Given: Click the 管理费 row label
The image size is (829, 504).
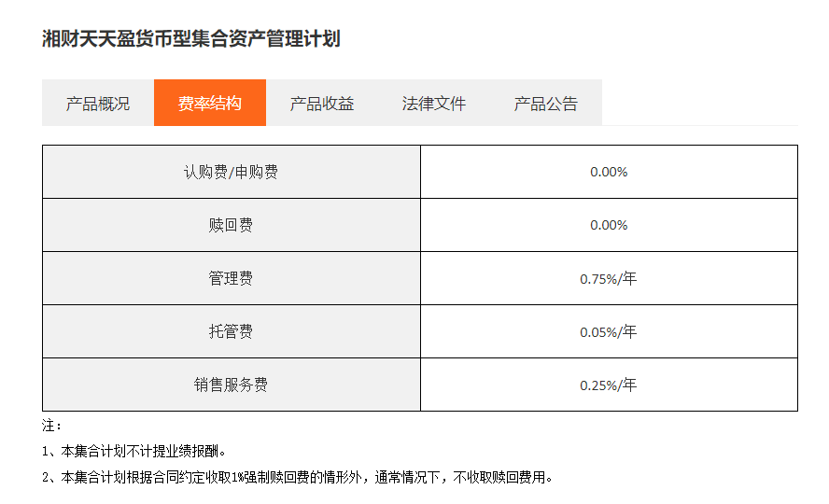Looking at the screenshot, I should click(231, 278).
